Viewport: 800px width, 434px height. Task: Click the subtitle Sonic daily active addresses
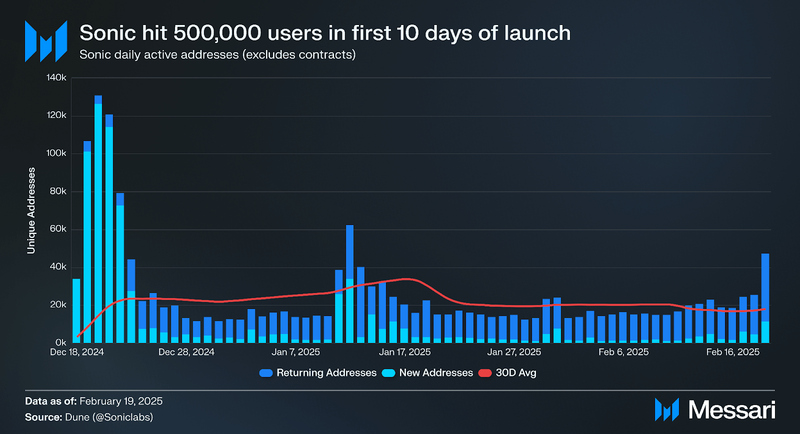click(x=217, y=55)
